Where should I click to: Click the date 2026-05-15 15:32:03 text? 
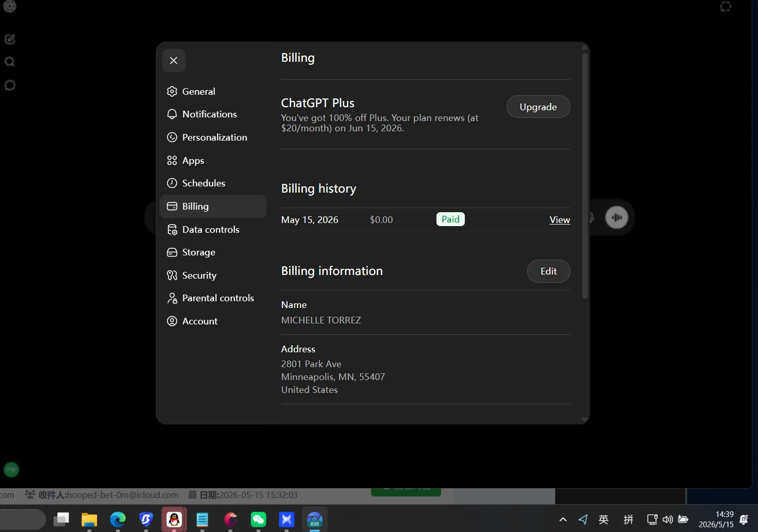(x=258, y=495)
